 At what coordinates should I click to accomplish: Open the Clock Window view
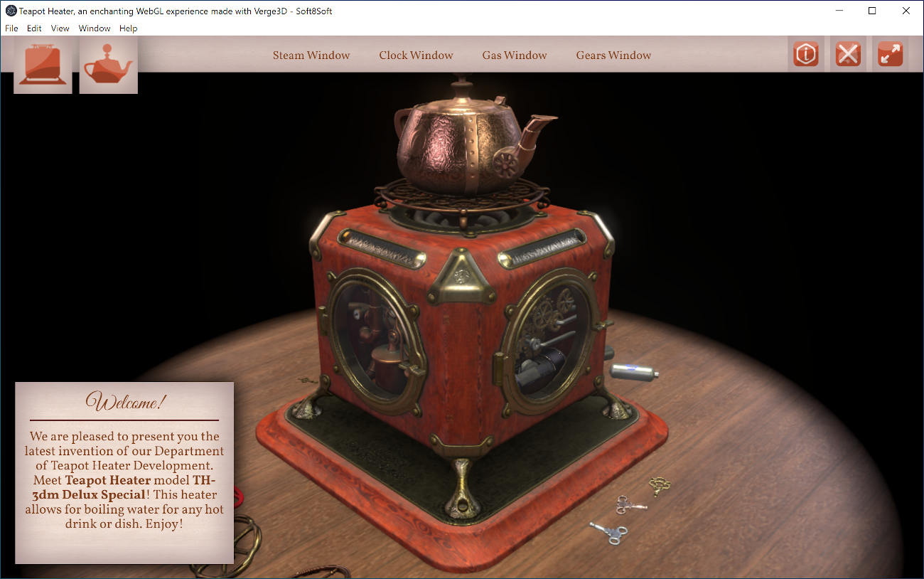tap(416, 55)
